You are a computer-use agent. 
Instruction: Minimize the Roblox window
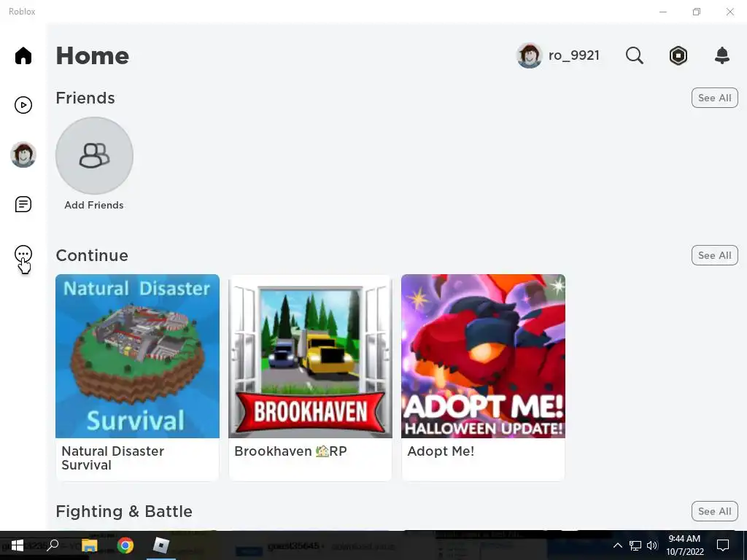click(x=662, y=12)
